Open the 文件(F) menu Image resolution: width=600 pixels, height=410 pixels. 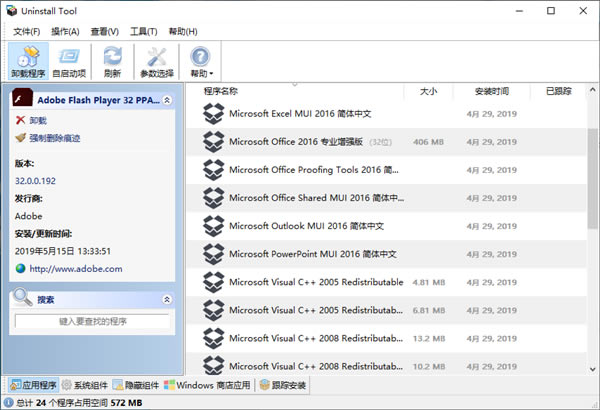coord(27,32)
